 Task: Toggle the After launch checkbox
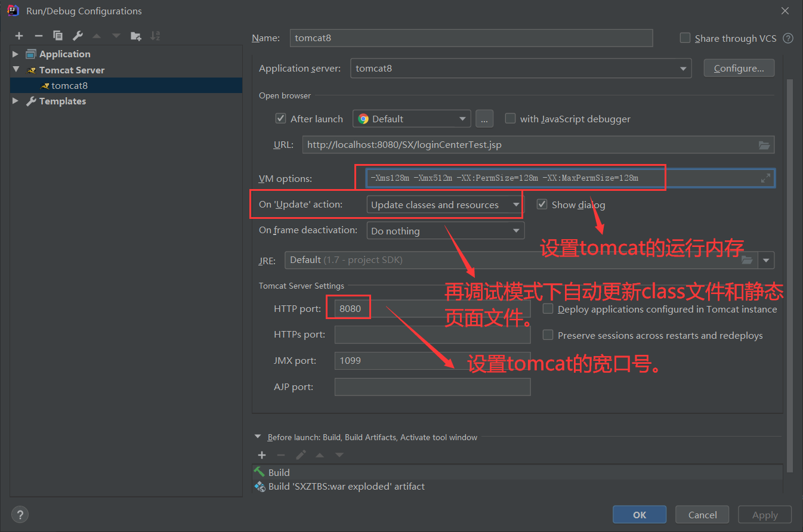280,118
